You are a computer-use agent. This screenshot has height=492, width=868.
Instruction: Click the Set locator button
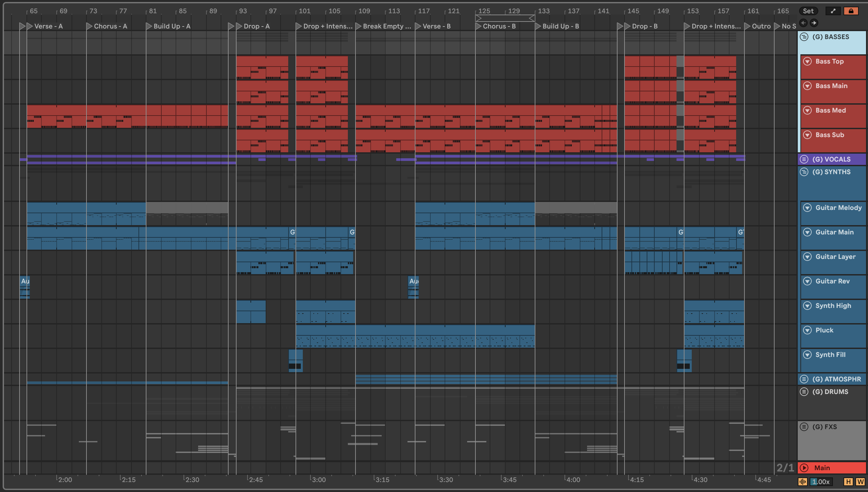tap(808, 11)
